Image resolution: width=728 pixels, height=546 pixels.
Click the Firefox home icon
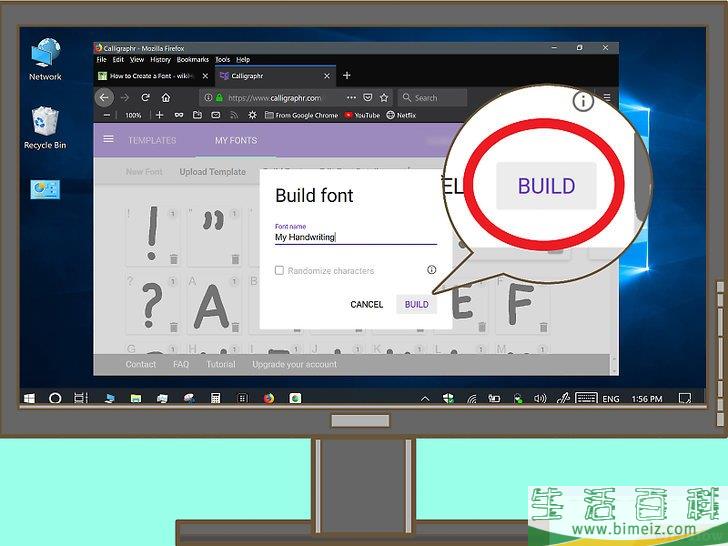pos(166,98)
